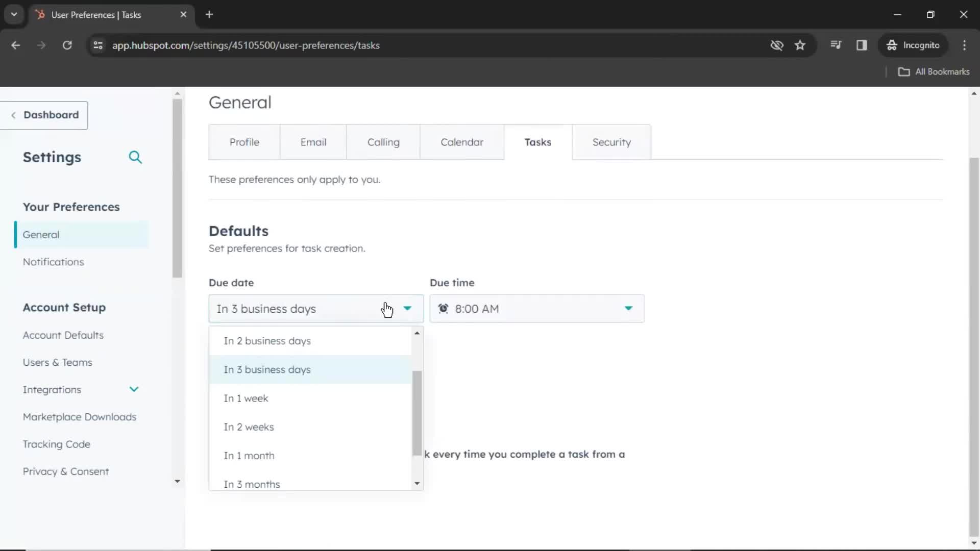Viewport: 980px width, 551px height.
Task: Select 'In 1 week' from due date dropdown
Action: (246, 398)
